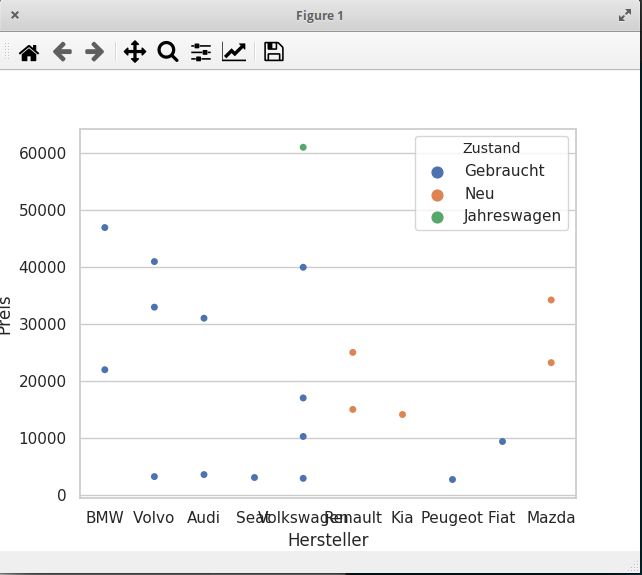Click the orange Kia data point
The image size is (642, 575).
pos(402,414)
